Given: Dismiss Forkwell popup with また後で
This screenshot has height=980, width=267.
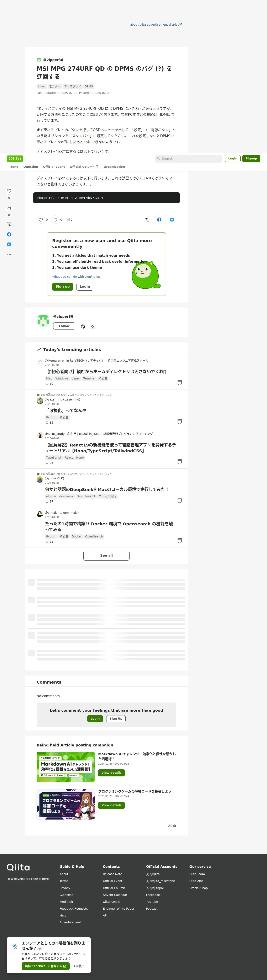Looking at the screenshot, I should click(79, 966).
